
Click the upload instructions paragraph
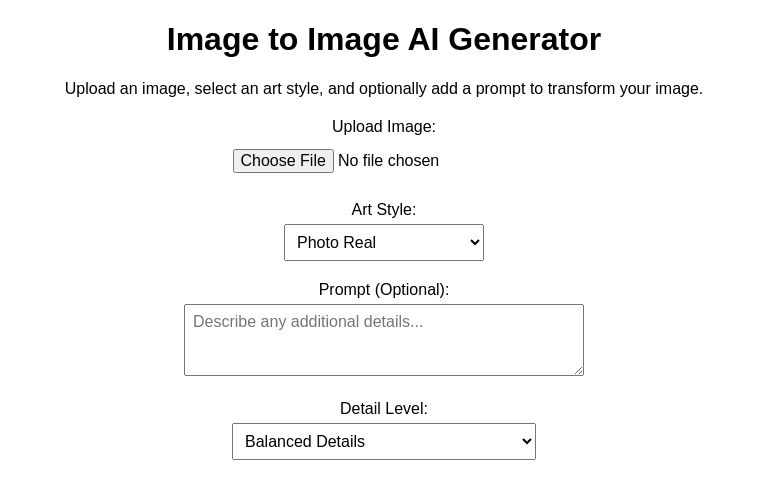tap(384, 89)
